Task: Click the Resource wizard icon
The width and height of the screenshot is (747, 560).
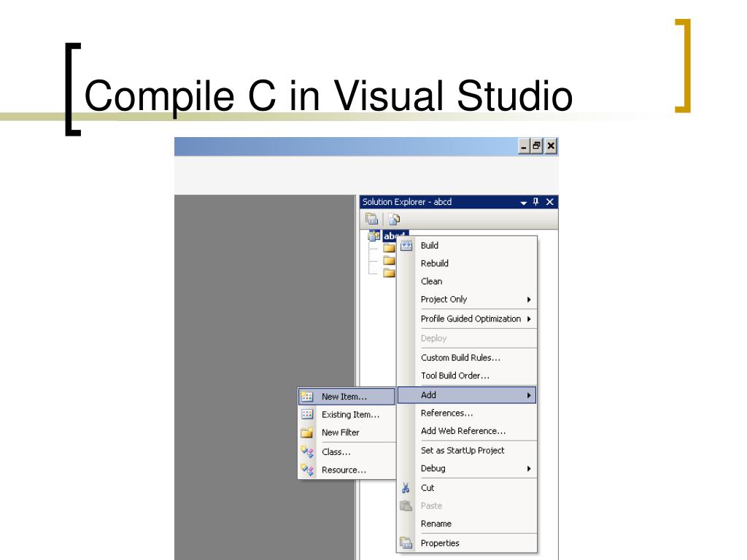Action: [x=307, y=470]
